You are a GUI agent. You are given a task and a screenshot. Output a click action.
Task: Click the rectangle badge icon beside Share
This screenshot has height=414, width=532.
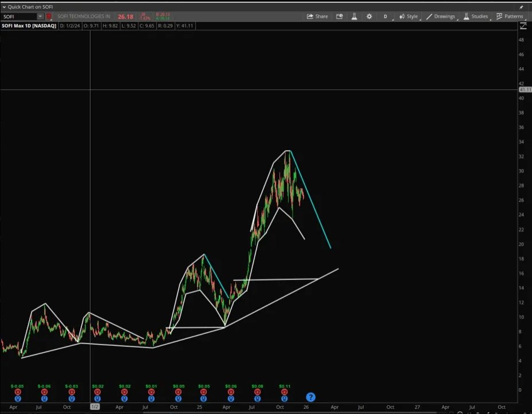339,16
